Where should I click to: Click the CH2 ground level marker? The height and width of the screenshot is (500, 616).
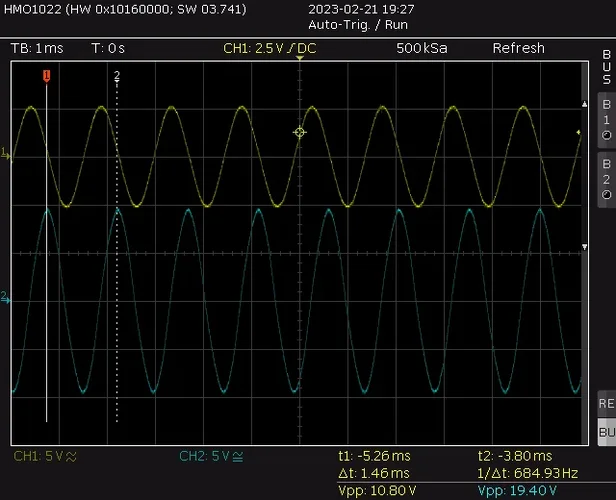[x=6, y=297]
